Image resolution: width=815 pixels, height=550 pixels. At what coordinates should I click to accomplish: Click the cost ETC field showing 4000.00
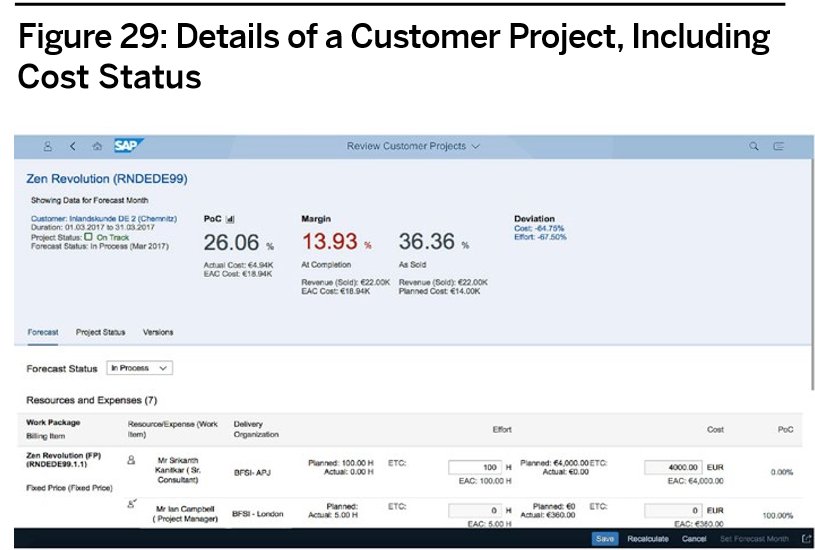pyautogui.click(x=673, y=467)
